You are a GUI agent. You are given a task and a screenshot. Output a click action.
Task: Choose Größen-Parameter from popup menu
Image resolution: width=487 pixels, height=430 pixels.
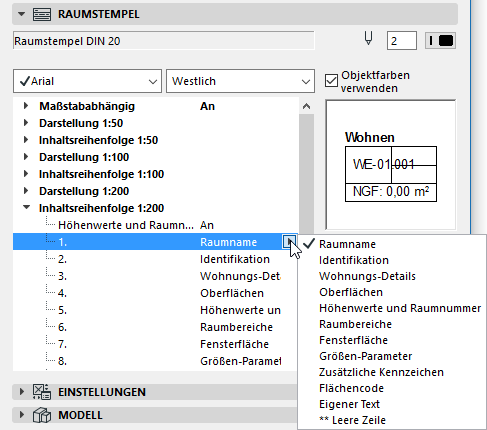392,356
